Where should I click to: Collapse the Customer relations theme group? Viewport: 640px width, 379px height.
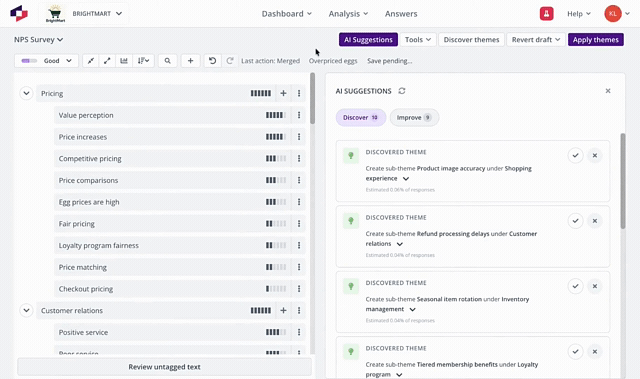[x=26, y=310]
